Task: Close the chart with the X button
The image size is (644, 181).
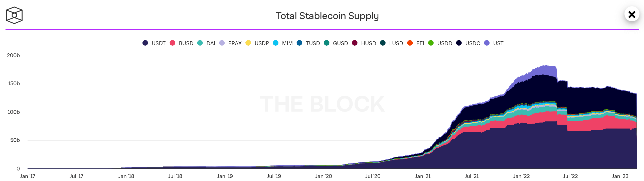Action: [632, 14]
